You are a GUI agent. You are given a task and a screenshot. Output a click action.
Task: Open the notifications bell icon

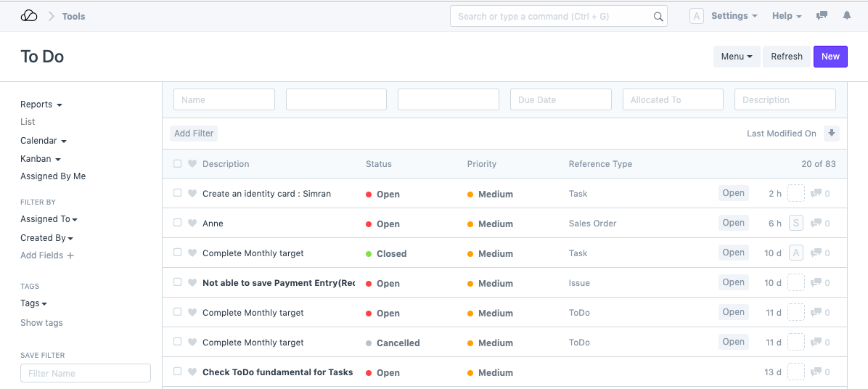846,16
